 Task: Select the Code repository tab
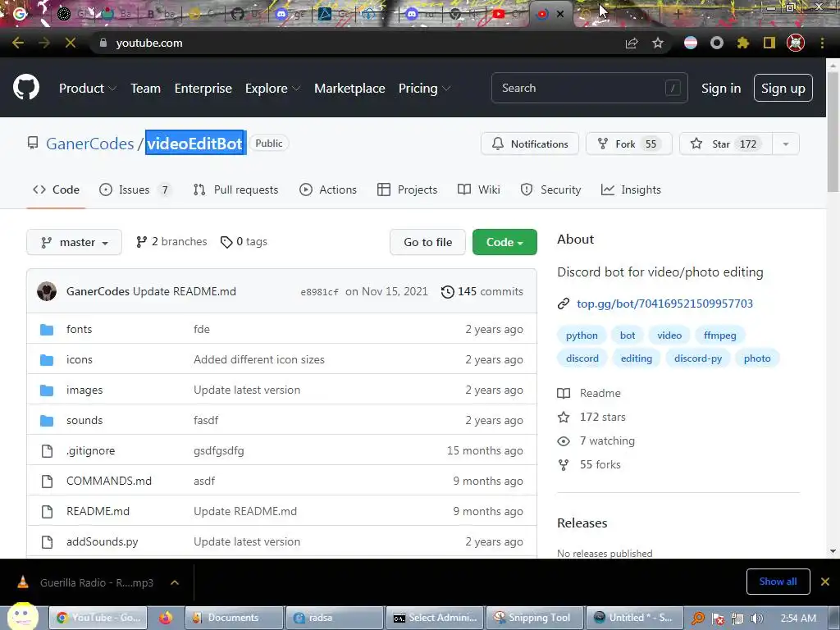pyautogui.click(x=56, y=189)
